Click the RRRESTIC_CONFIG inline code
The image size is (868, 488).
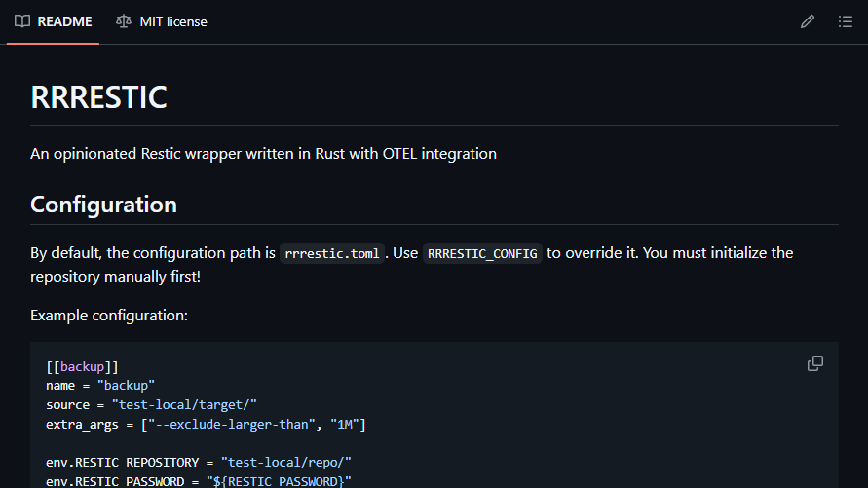pyautogui.click(x=482, y=253)
